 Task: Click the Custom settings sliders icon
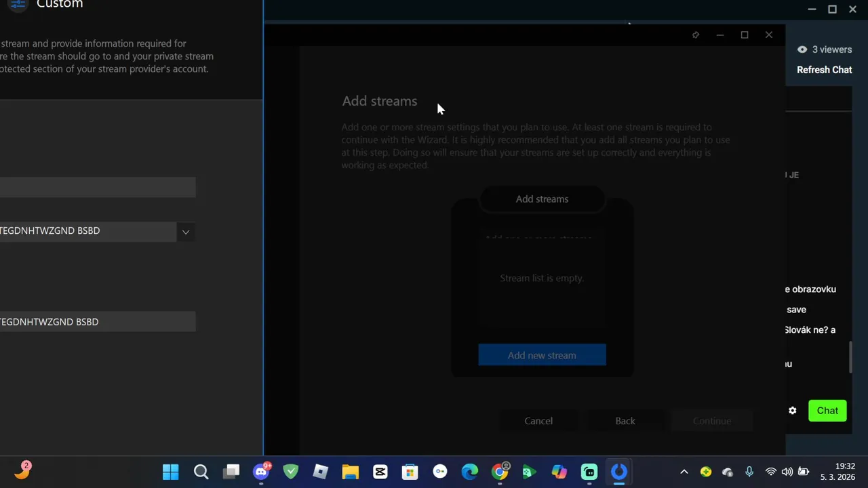[x=18, y=4]
